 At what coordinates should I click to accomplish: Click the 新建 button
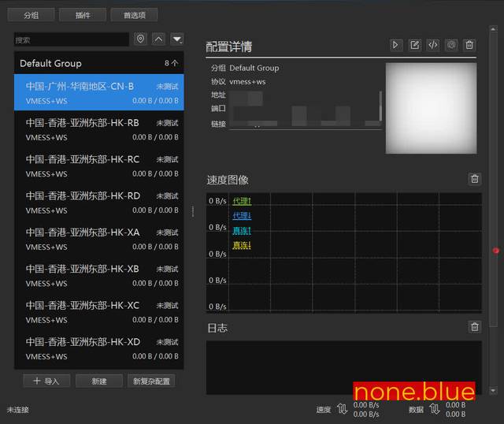98,381
